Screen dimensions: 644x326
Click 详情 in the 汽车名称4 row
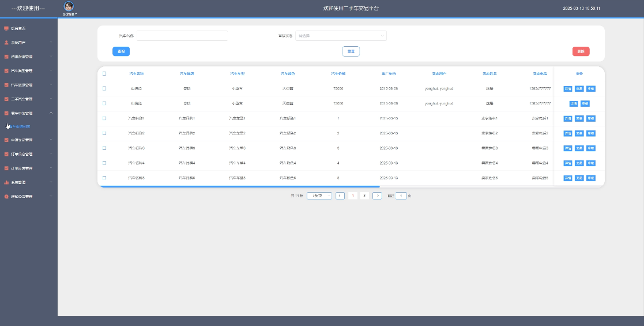(x=567, y=163)
